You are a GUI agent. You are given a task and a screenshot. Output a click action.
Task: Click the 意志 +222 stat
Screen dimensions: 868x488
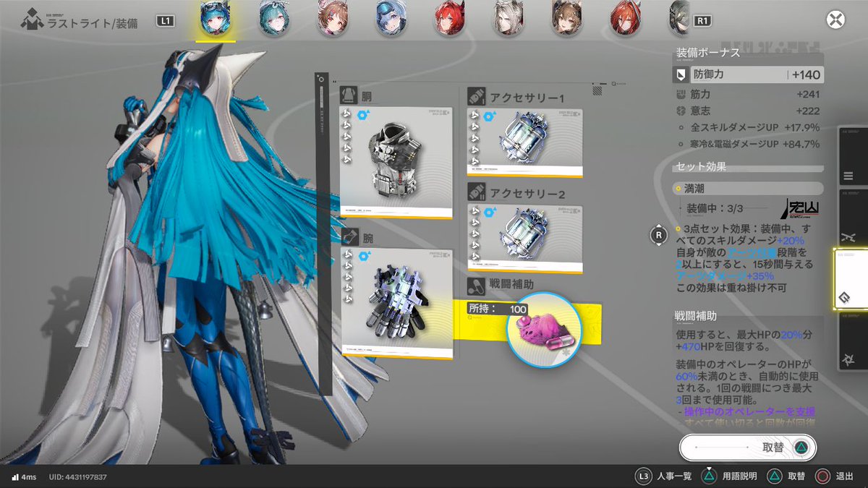(x=749, y=111)
